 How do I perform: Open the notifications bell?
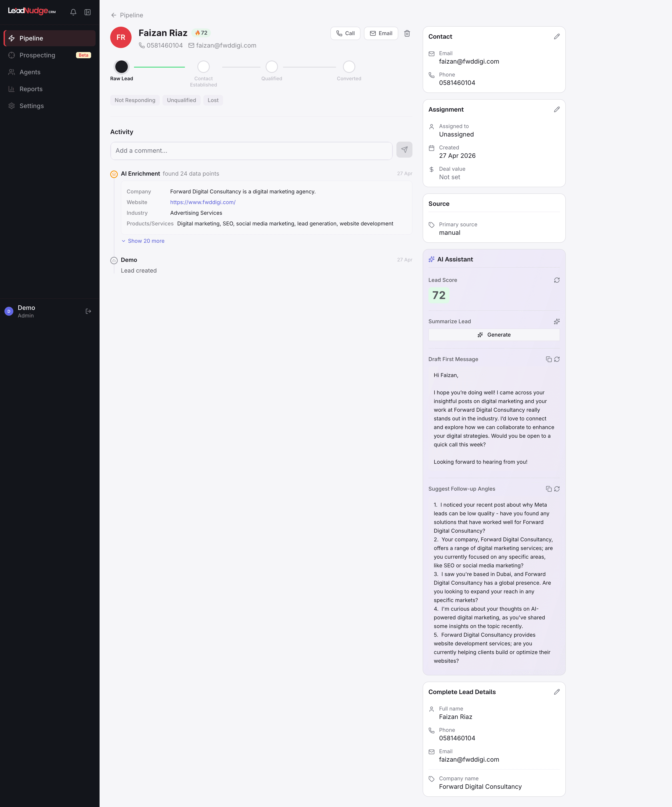(73, 12)
